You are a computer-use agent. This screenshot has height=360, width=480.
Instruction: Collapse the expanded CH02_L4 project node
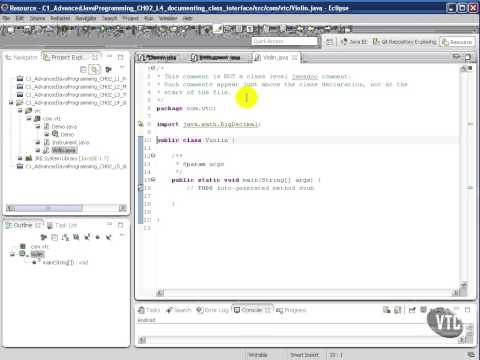coord(11,103)
